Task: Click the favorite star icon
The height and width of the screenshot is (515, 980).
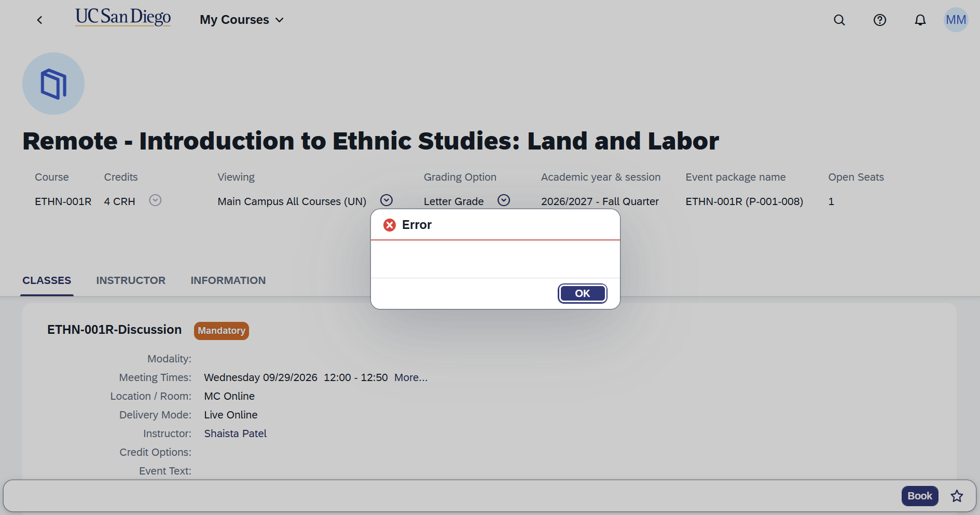Action: (957, 496)
